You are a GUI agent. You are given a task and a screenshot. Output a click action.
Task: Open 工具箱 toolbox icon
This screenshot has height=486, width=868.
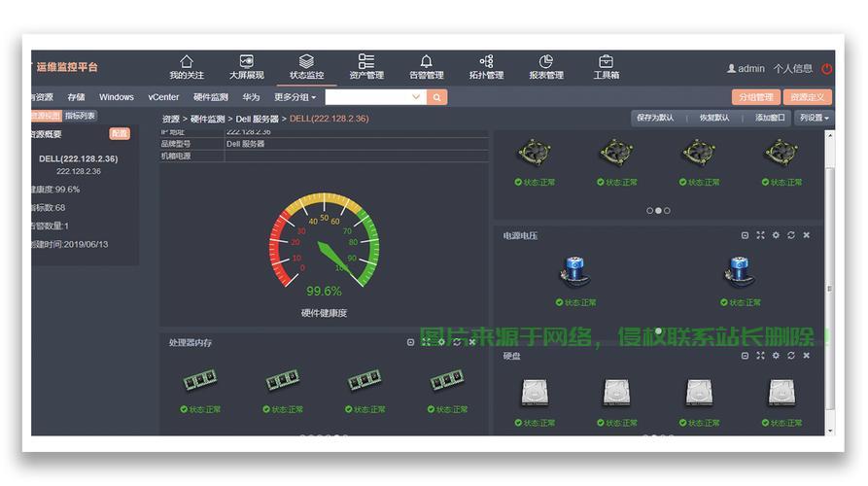pyautogui.click(x=607, y=61)
